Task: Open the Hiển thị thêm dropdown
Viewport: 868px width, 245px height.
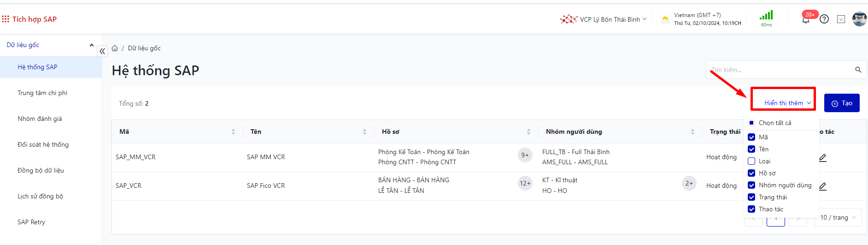Action: click(x=787, y=103)
